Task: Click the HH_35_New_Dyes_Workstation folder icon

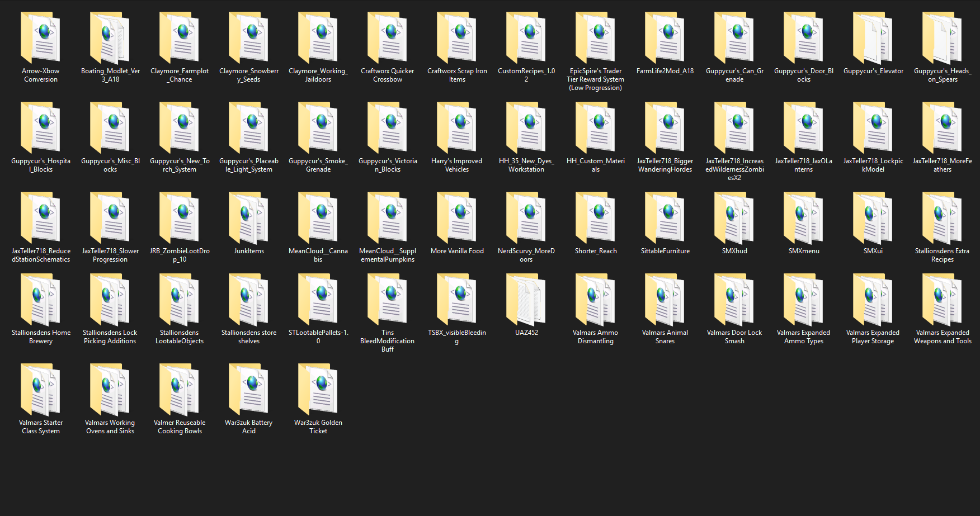Action: click(526, 128)
